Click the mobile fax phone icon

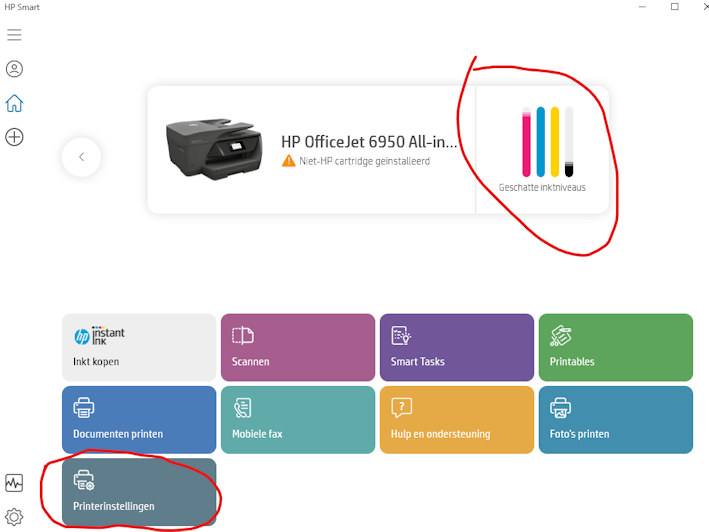click(242, 408)
